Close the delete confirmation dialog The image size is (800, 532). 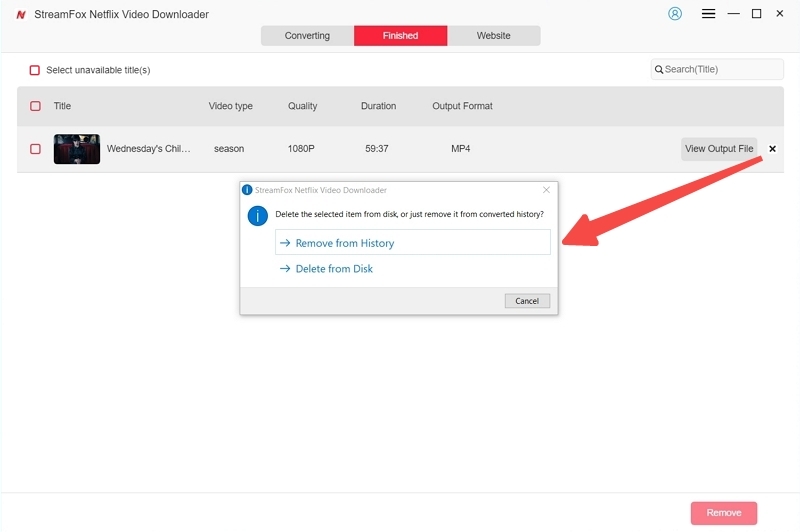tap(546, 189)
